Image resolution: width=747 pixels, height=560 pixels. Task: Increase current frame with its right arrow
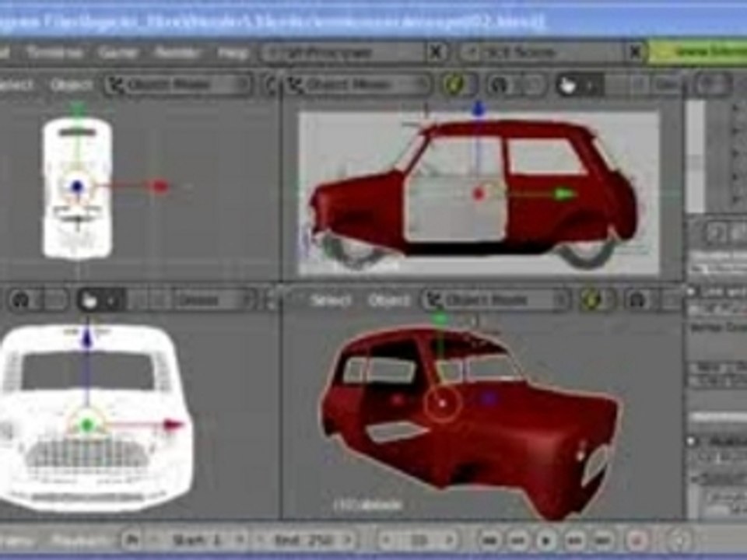coord(450,541)
